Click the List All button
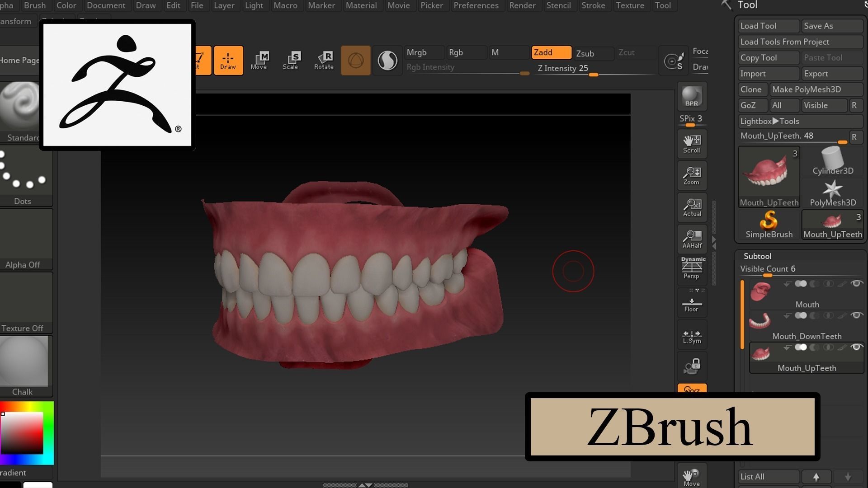868x488 pixels. [769, 477]
